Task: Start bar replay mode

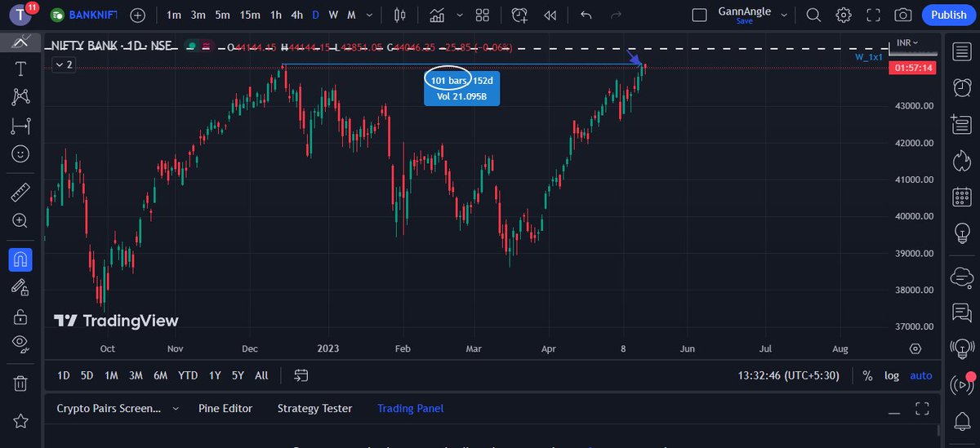Action: (x=550, y=15)
